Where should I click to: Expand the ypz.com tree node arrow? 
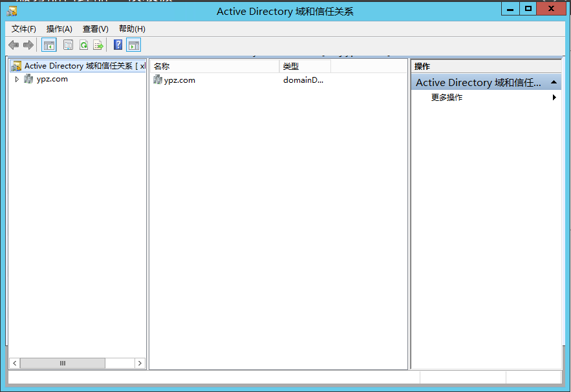17,79
